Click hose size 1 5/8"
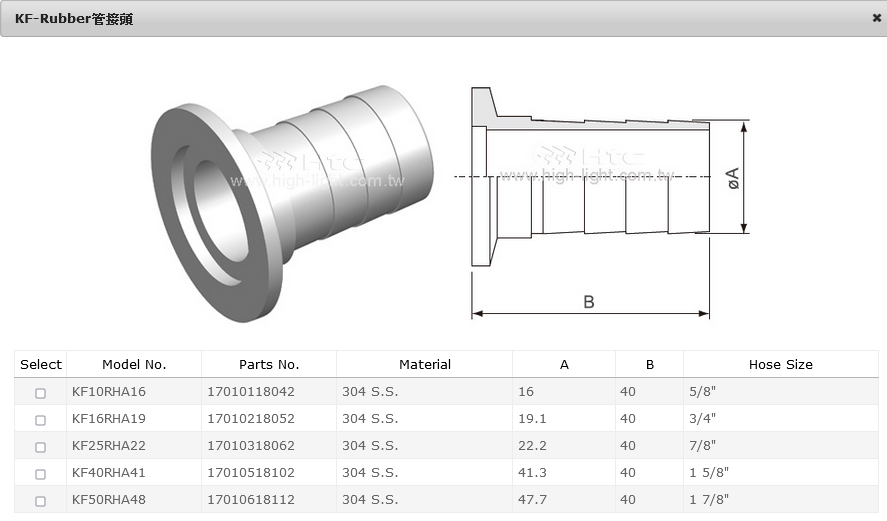The image size is (887, 521). [x=709, y=472]
